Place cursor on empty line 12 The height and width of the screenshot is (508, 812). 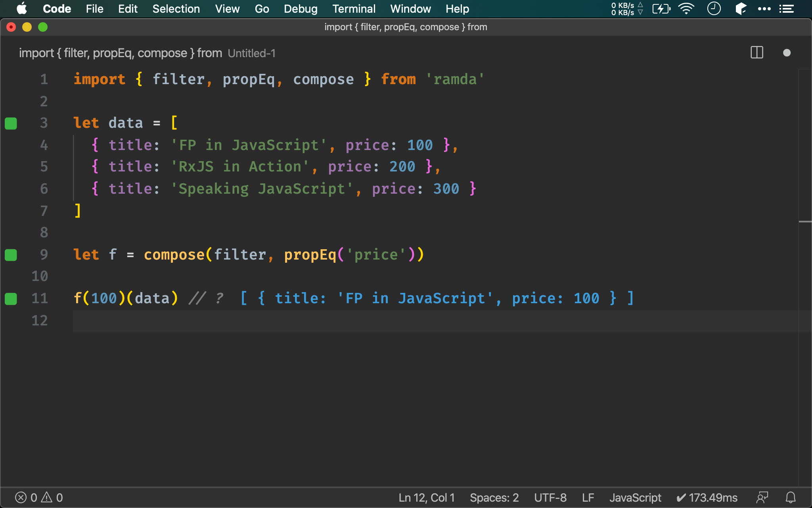click(x=435, y=321)
